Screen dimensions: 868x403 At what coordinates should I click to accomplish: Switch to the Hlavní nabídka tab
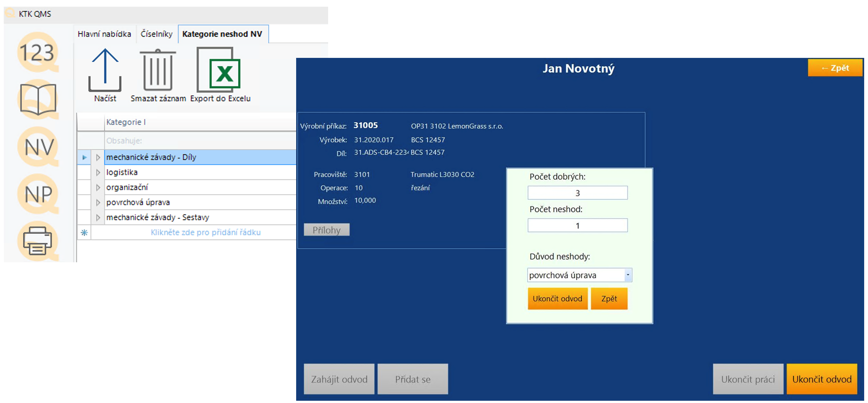[x=104, y=34]
